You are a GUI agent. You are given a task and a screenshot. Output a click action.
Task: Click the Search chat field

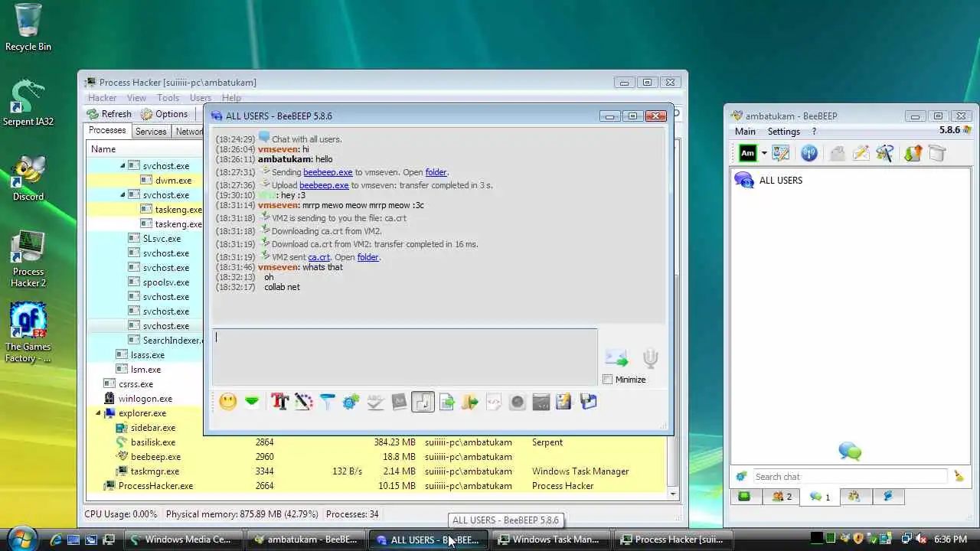pyautogui.click(x=850, y=477)
